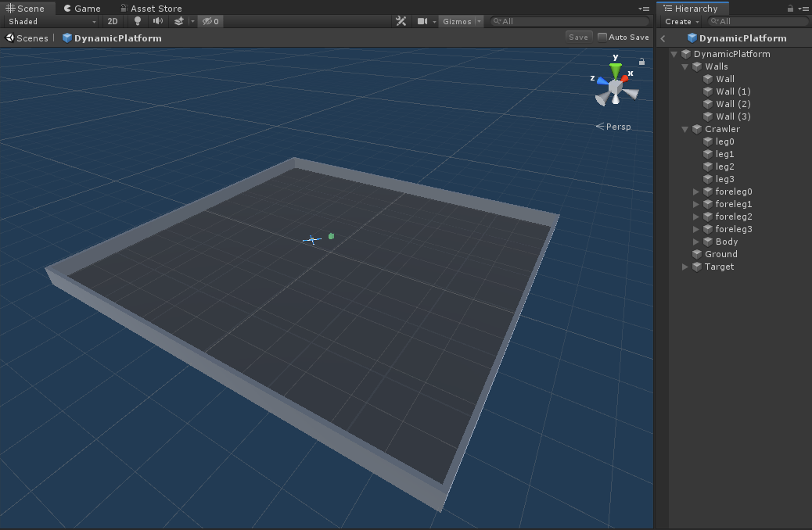Open Hierarchy panel options menu
The width and height of the screenshot is (812, 530).
click(803, 9)
